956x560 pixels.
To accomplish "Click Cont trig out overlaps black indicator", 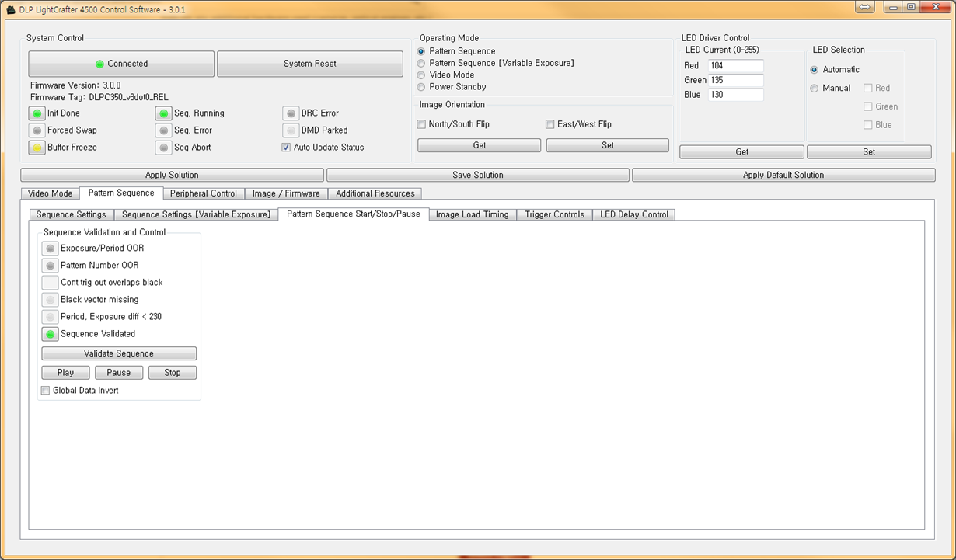I will tap(50, 283).
